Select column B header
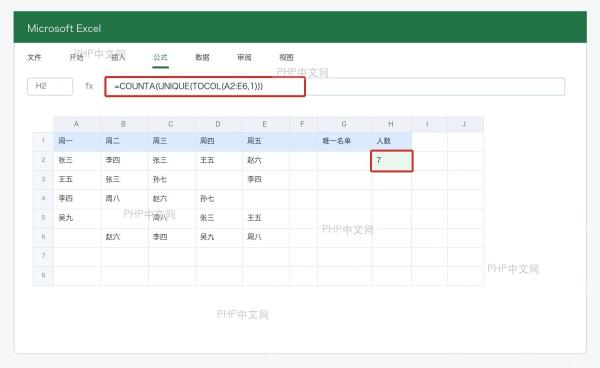 coord(124,124)
